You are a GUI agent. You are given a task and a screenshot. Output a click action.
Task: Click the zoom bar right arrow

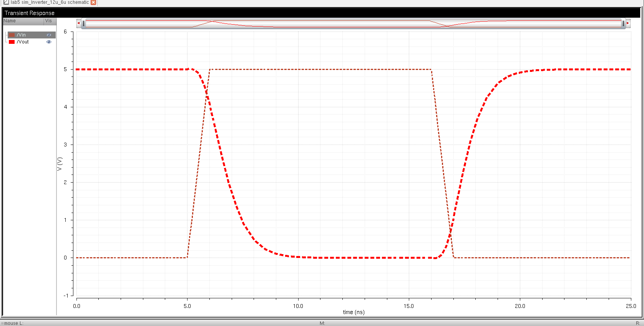(x=628, y=23)
